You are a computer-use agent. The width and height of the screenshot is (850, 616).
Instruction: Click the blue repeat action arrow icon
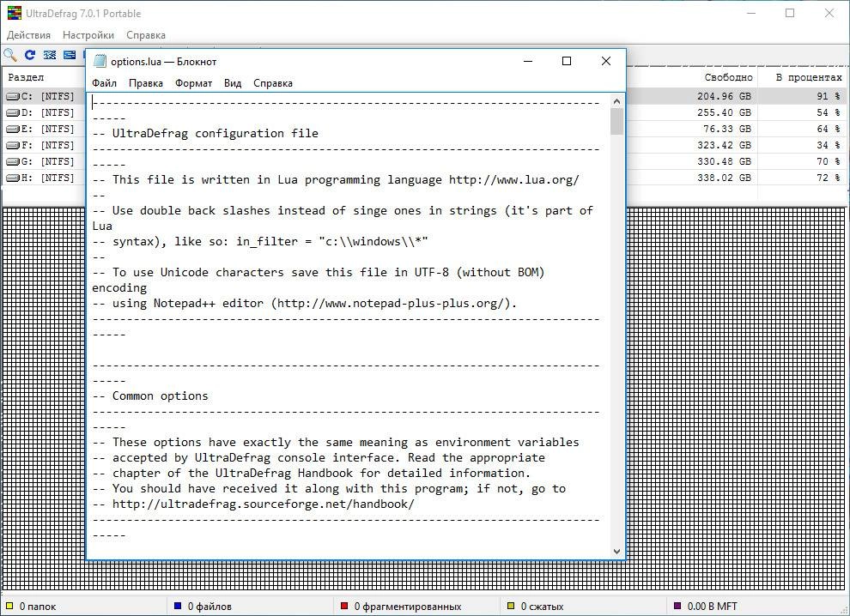30,55
